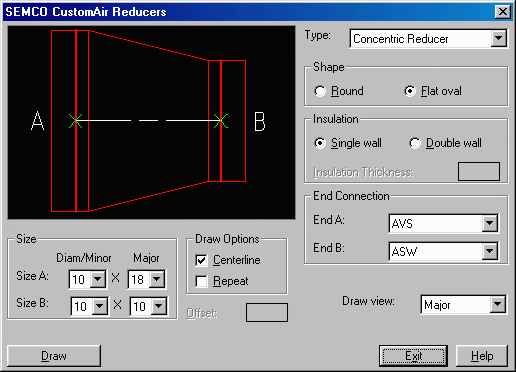Click the Insulation Thickness input field

point(479,171)
